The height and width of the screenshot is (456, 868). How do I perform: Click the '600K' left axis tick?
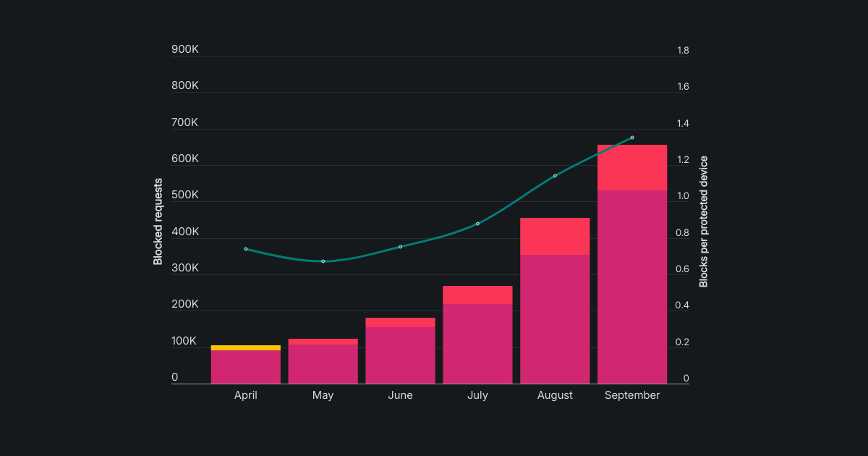(x=185, y=159)
